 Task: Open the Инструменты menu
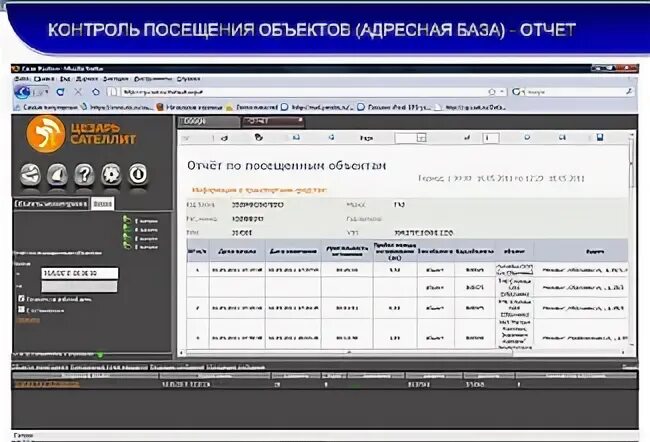(153, 78)
